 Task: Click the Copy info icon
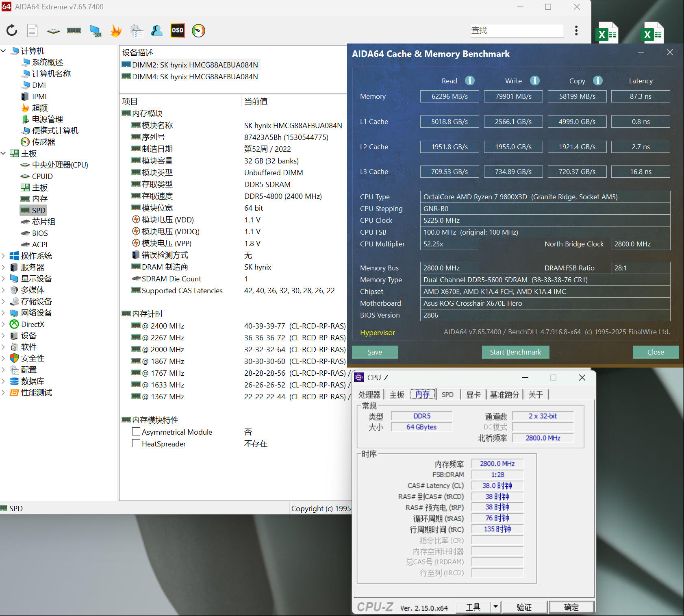[597, 81]
